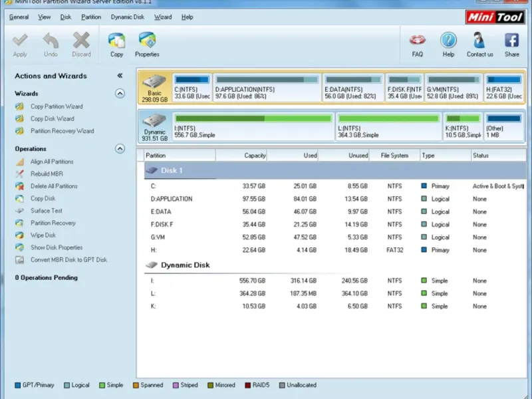532x399 pixels.
Task: Open the Partition menu
Action: (91, 17)
